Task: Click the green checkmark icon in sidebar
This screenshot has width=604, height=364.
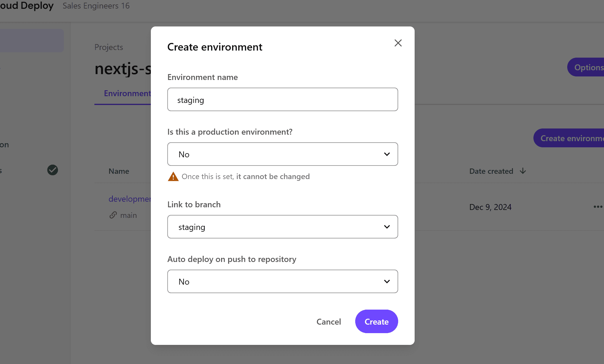Action: pos(53,170)
